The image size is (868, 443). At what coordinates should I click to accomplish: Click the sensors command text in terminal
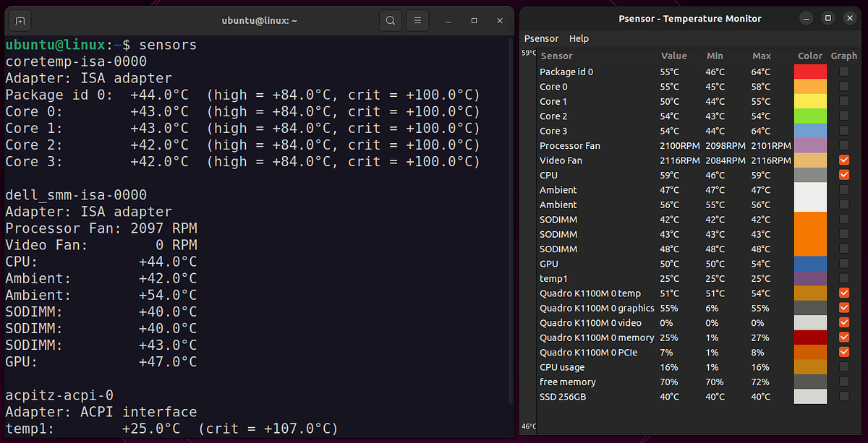click(x=168, y=45)
